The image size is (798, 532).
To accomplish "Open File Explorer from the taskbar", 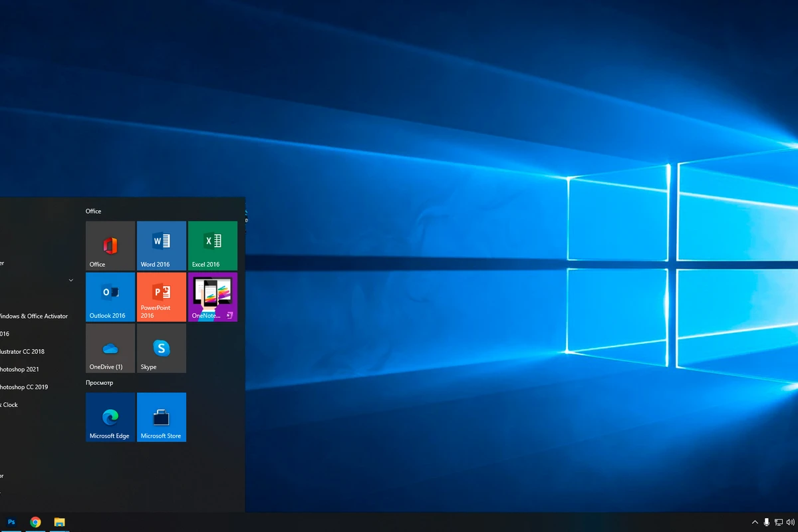I will pos(59,522).
